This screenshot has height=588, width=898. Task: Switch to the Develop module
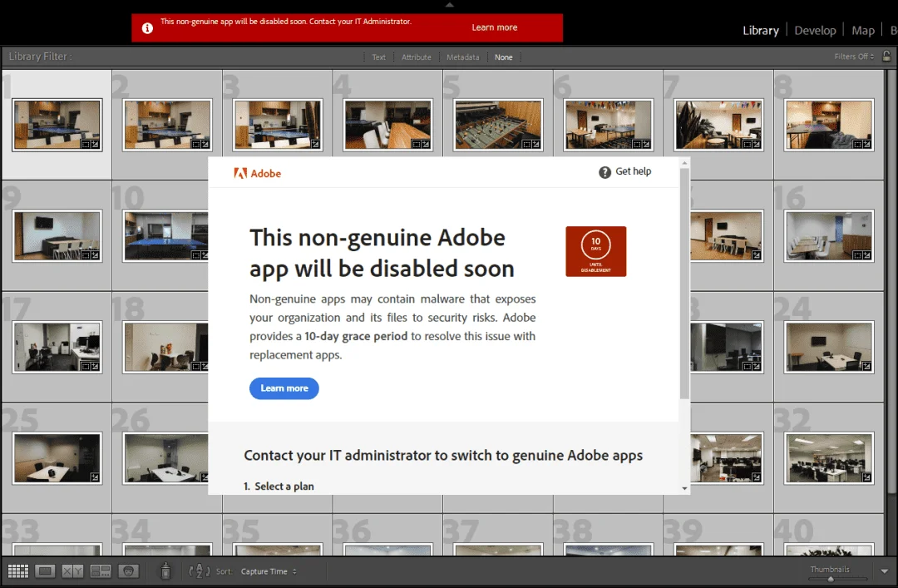click(815, 31)
